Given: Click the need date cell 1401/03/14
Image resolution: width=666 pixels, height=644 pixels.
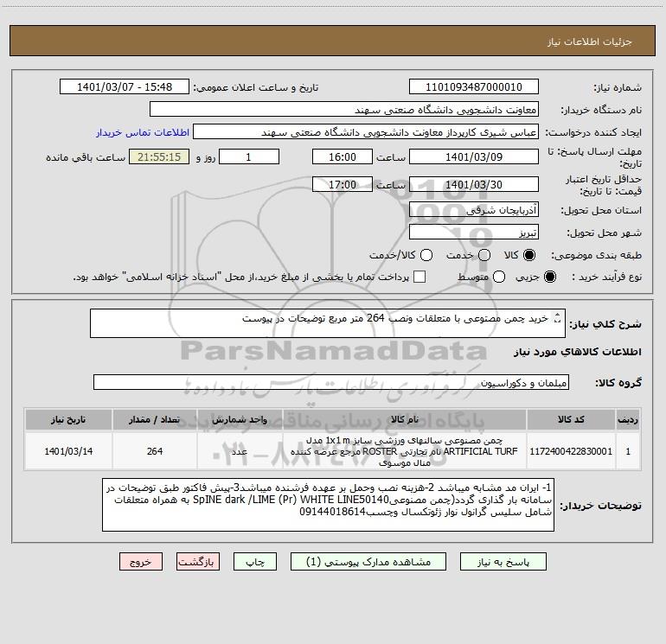Looking at the screenshot, I should (x=68, y=451).
